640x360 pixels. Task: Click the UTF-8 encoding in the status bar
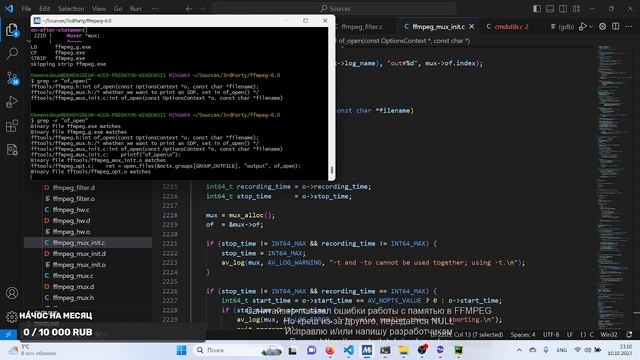pyautogui.click(x=551, y=335)
